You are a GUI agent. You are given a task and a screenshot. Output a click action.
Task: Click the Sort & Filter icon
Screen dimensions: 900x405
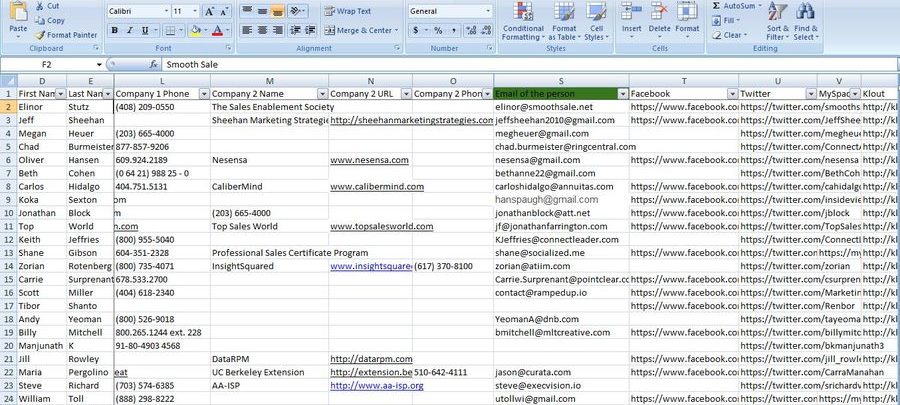point(778,25)
